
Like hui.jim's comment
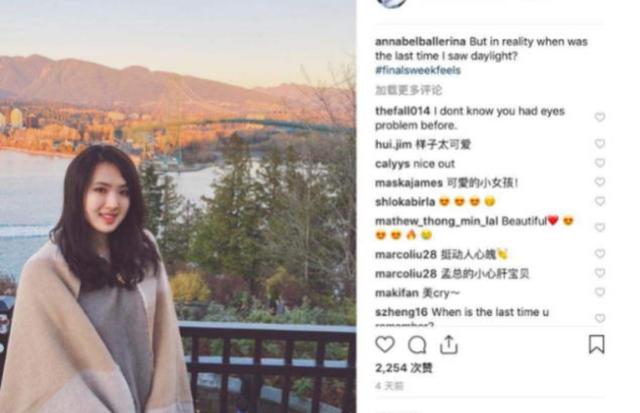pos(600,144)
